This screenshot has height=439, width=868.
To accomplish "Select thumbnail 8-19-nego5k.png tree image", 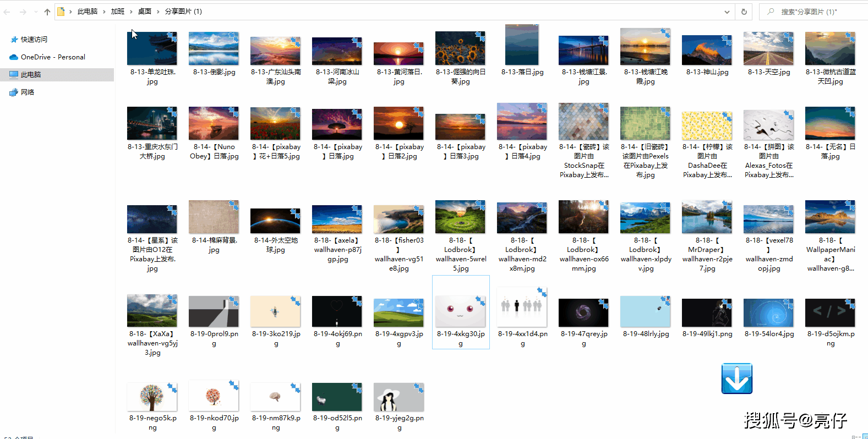I will click(x=152, y=397).
